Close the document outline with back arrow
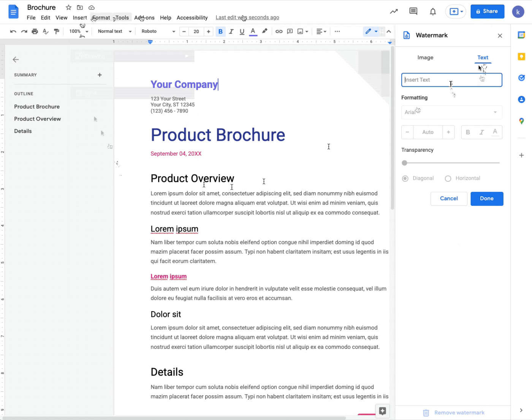Image resolution: width=532 pixels, height=420 pixels. (x=16, y=59)
